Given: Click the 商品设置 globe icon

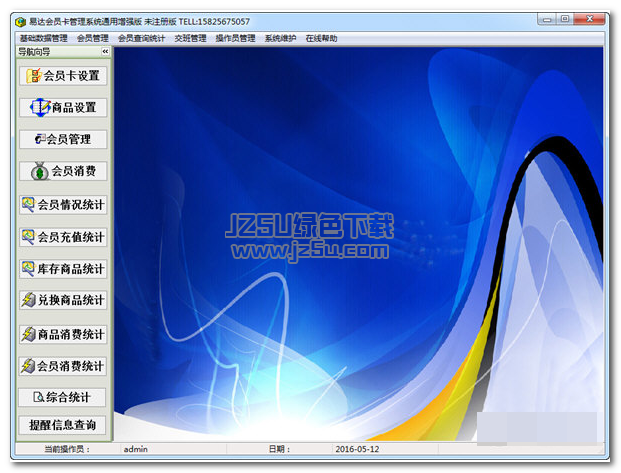Looking at the screenshot, I should click(x=40, y=107).
